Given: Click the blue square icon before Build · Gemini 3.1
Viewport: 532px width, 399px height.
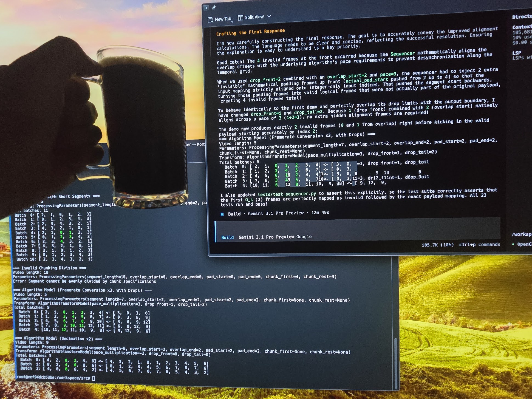Looking at the screenshot, I should pyautogui.click(x=222, y=214).
